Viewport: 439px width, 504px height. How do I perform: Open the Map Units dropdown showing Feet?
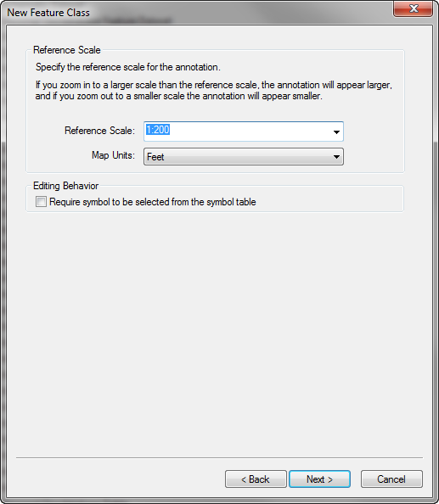244,156
